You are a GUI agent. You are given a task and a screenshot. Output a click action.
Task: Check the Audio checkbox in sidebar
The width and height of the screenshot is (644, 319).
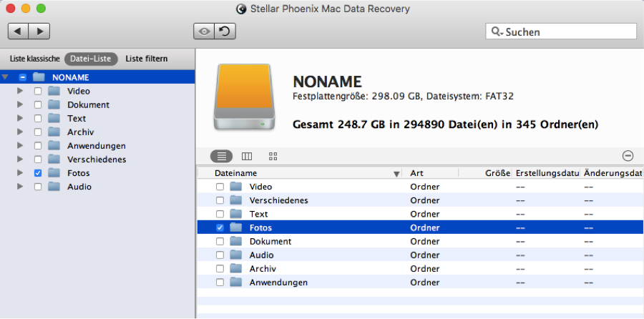pos(38,187)
